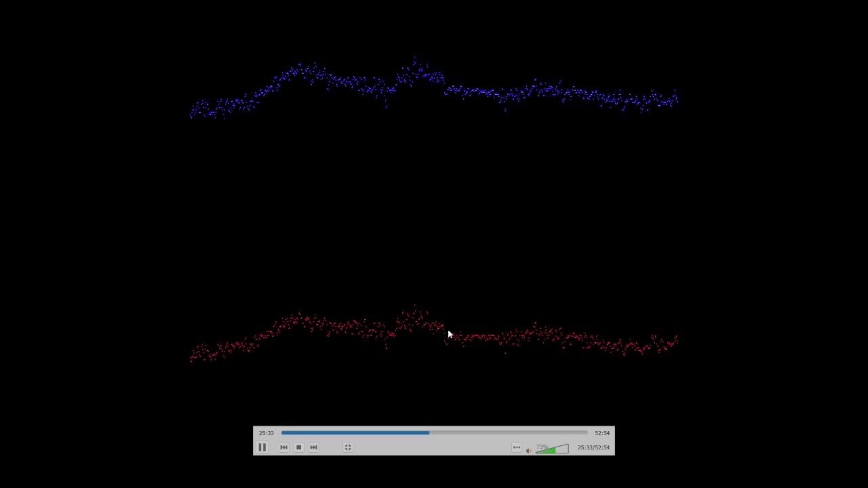868x488 pixels.
Task: Mute audio via the speaker icon
Action: (529, 450)
